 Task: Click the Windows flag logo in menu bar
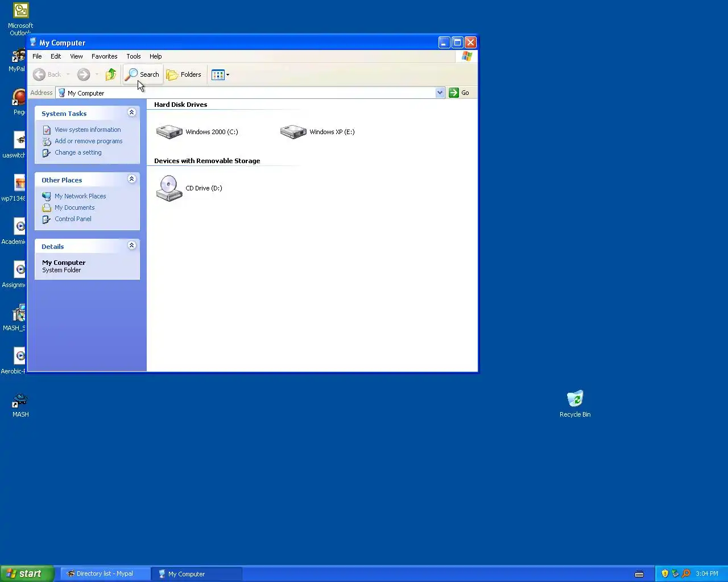pyautogui.click(x=467, y=56)
